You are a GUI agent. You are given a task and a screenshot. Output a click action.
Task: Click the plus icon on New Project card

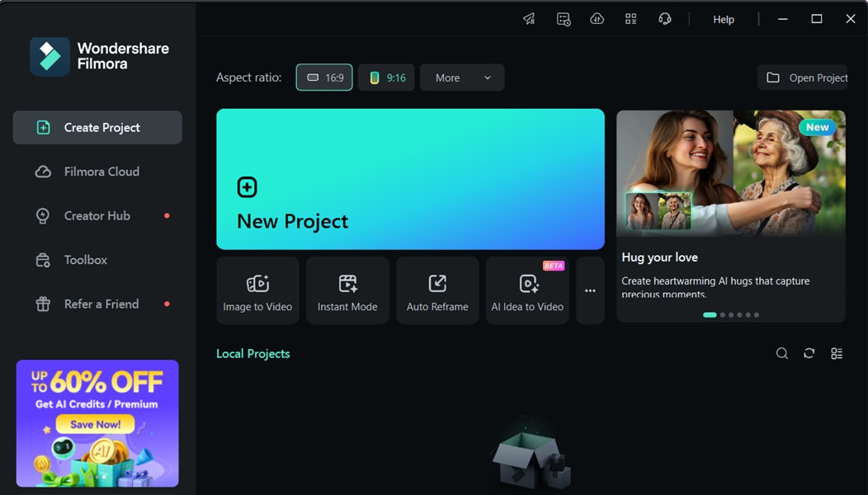click(x=247, y=187)
